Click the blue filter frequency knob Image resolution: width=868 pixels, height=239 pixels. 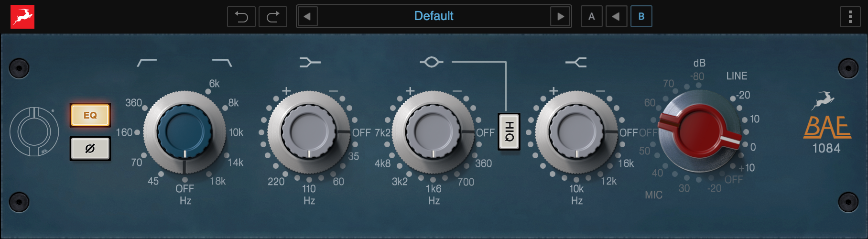tap(184, 131)
